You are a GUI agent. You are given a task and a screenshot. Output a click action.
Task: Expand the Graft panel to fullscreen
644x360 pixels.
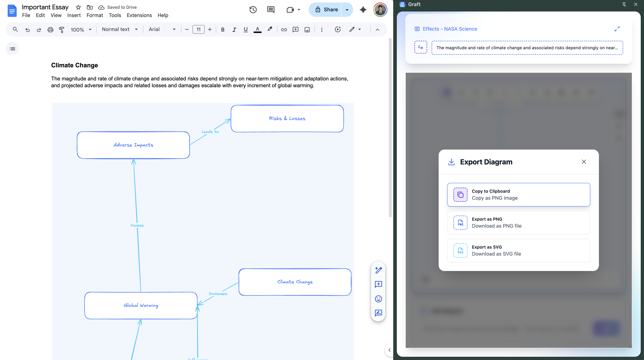[617, 29]
